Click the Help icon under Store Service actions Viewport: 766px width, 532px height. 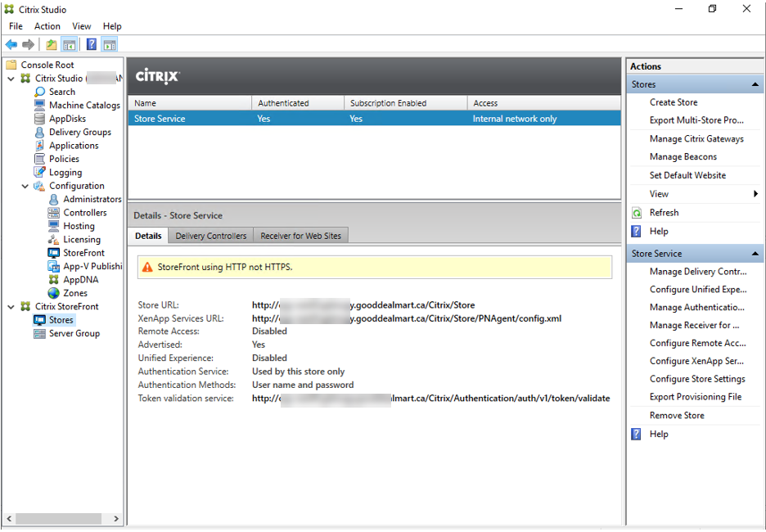tap(637, 434)
